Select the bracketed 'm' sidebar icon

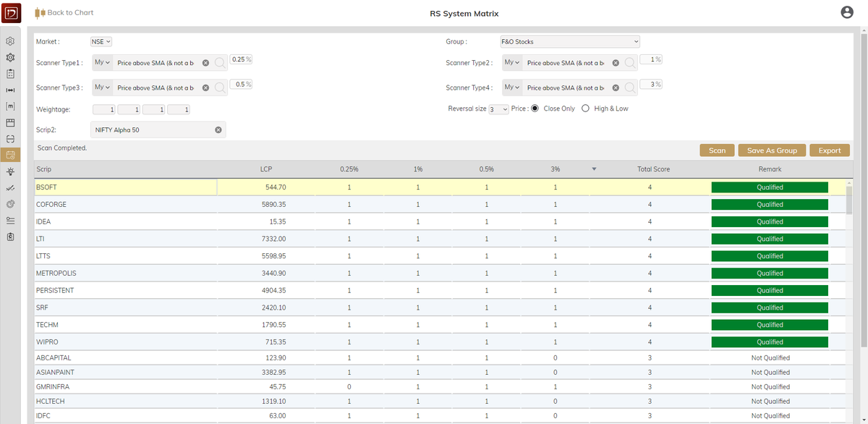click(x=11, y=106)
